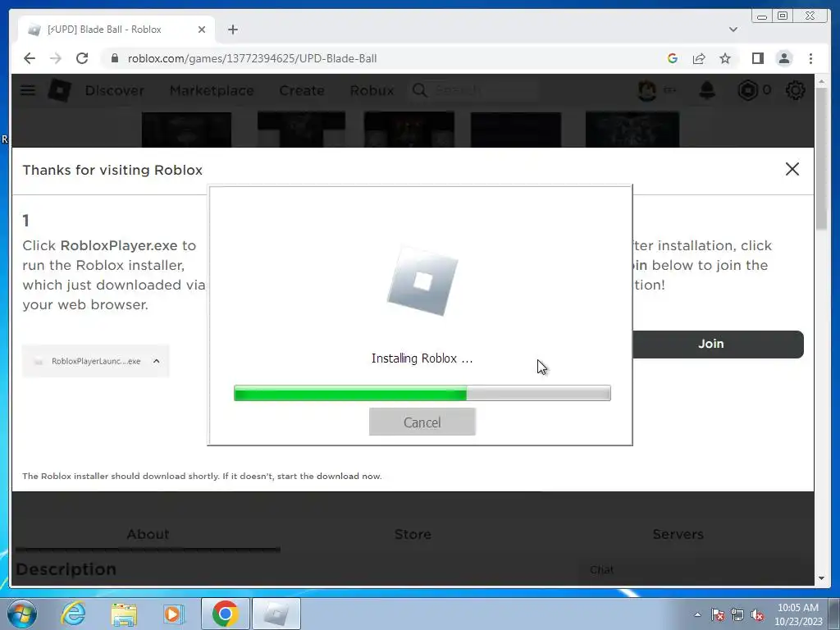Open the Roblox user avatar profile

[x=648, y=90]
